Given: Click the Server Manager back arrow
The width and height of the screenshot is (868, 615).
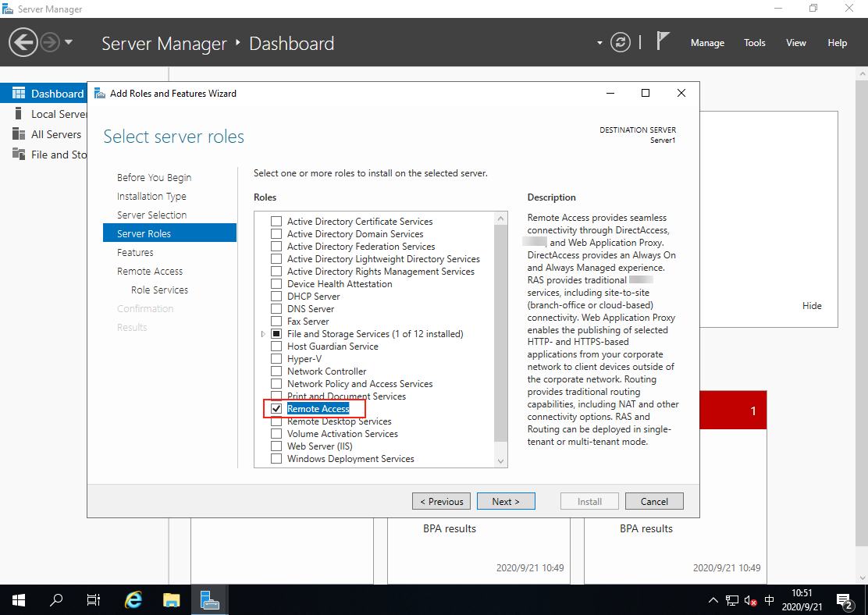Looking at the screenshot, I should [x=23, y=43].
